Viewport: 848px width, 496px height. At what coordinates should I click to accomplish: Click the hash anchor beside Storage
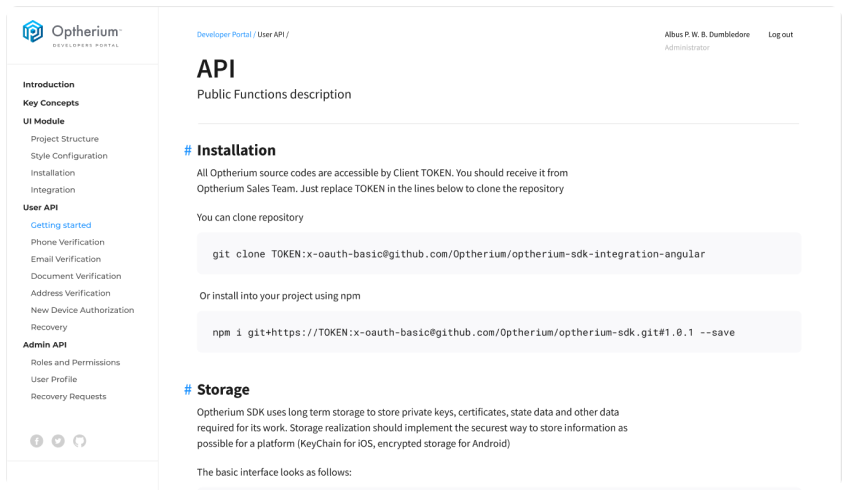187,390
